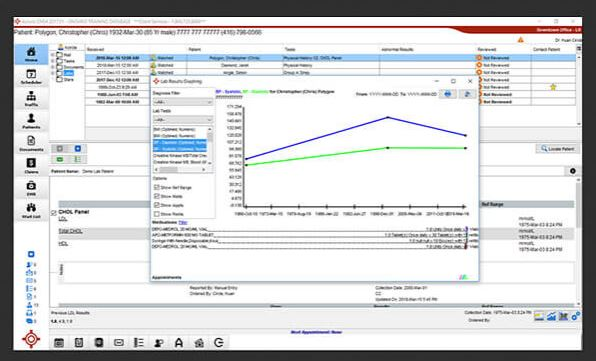This screenshot has width=596, height=361.
Task: Click the calendar icon in bottom toolbar
Action: (x=59, y=343)
